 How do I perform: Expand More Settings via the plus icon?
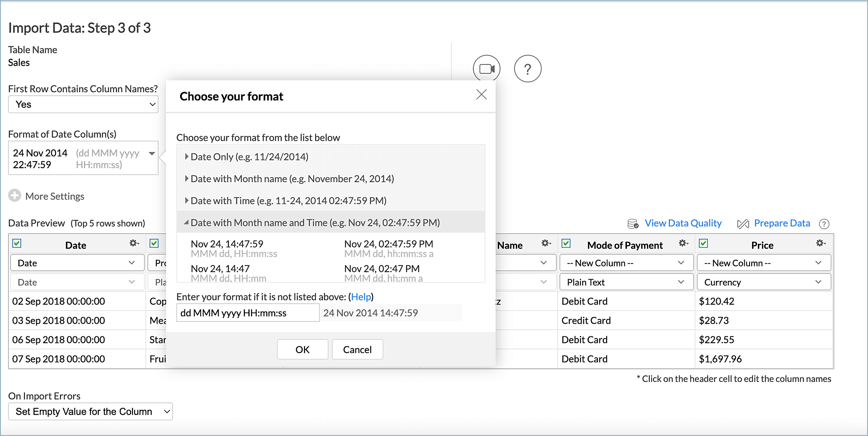pyautogui.click(x=14, y=195)
